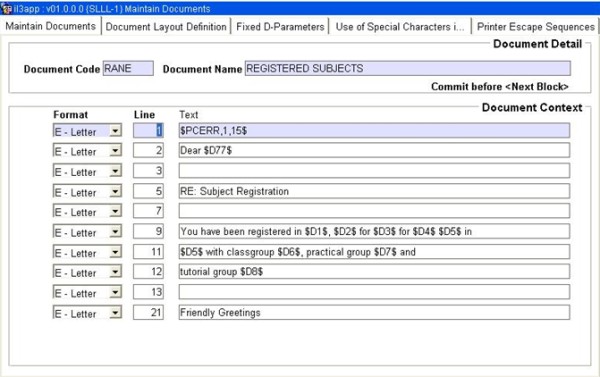600x377 pixels.
Task: Select the Line number field showing 2
Action: pyautogui.click(x=148, y=150)
